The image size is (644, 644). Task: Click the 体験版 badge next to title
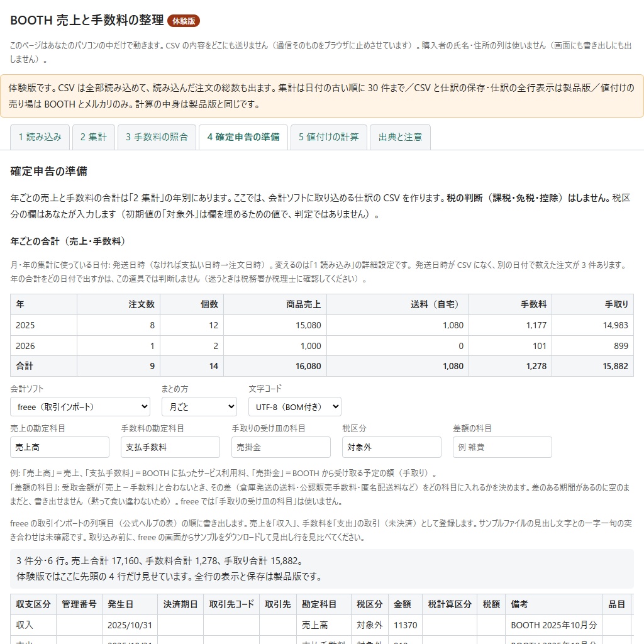point(184,21)
